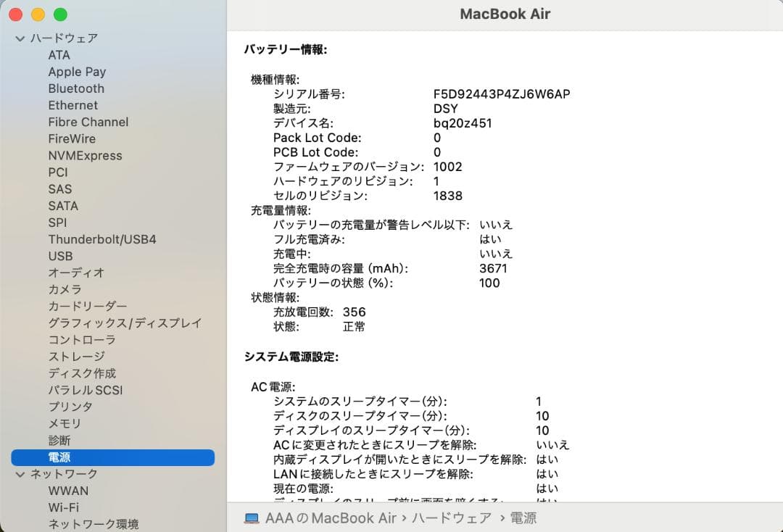Viewport: 783px width, 532px height.
Task: Collapse the ハードウェア section in the sidebar
Action: pos(19,38)
